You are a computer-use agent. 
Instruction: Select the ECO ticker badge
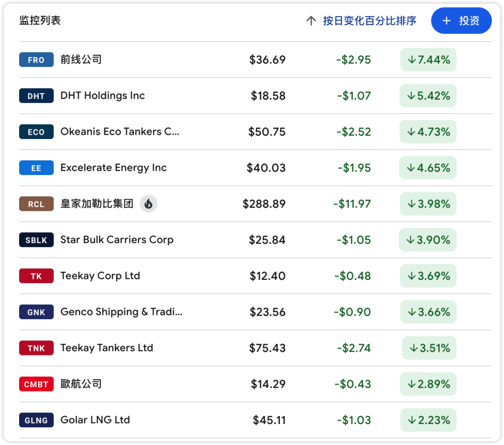point(36,132)
